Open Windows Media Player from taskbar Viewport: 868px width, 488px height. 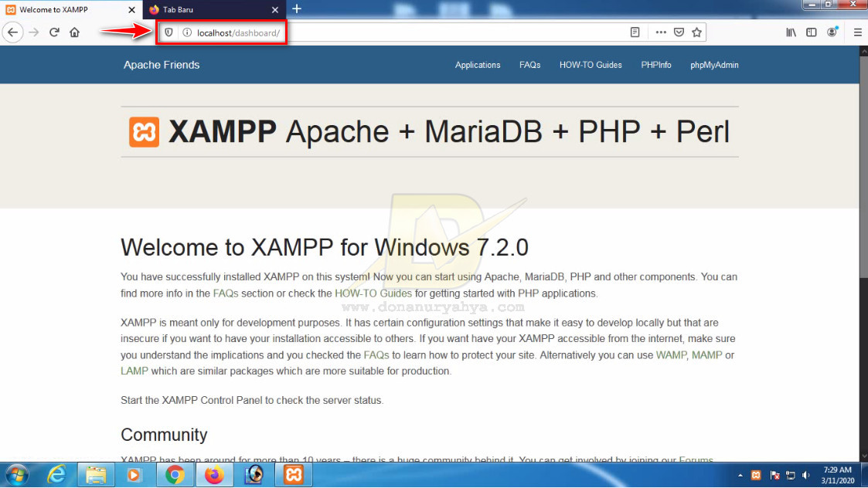click(x=134, y=475)
